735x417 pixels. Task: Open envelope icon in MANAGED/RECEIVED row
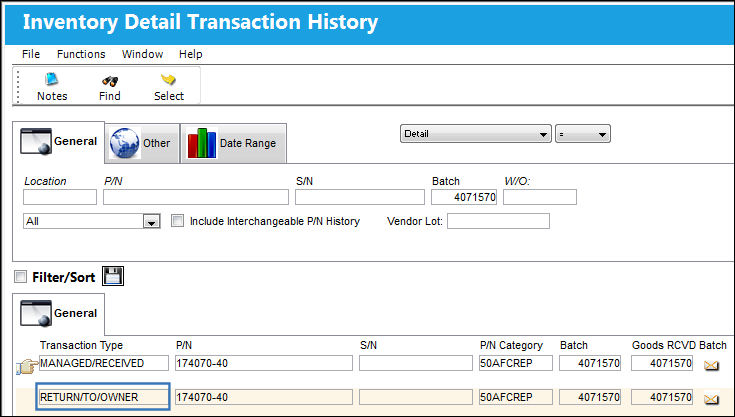point(711,365)
